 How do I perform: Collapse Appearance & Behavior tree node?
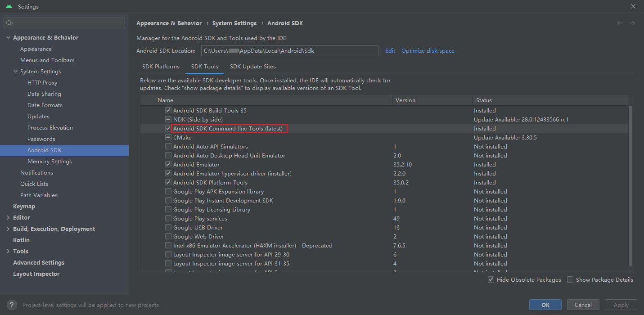[8, 37]
